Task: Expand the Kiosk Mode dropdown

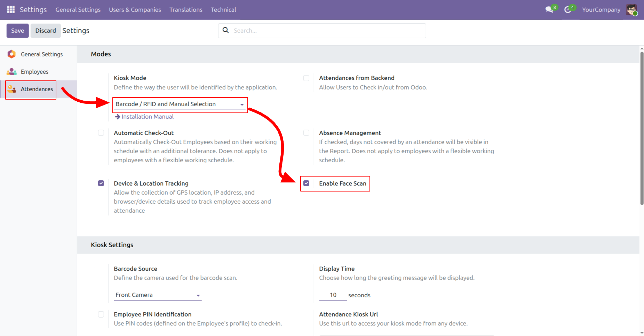Action: (x=180, y=104)
